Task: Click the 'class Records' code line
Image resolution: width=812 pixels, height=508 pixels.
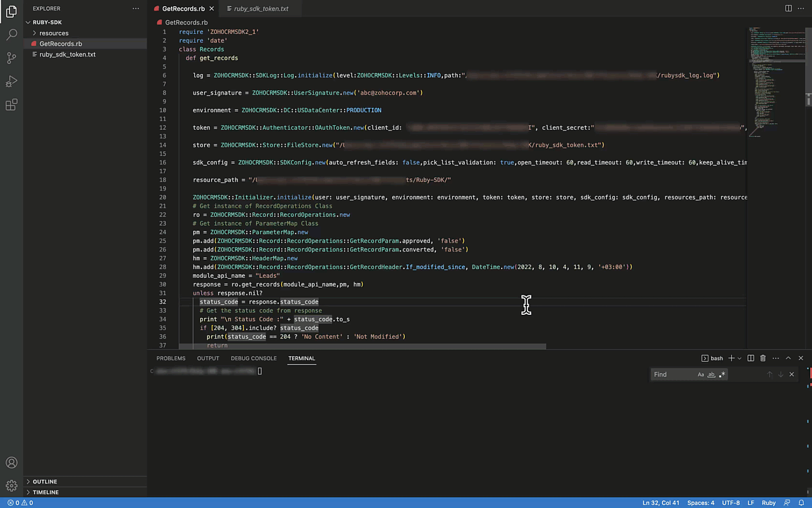Action: click(201, 49)
